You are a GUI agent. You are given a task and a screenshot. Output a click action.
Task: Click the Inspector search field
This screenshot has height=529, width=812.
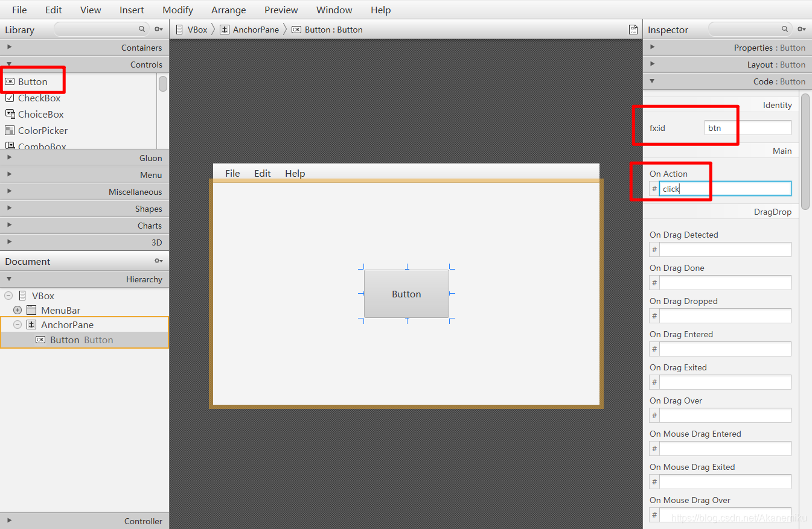(x=750, y=28)
